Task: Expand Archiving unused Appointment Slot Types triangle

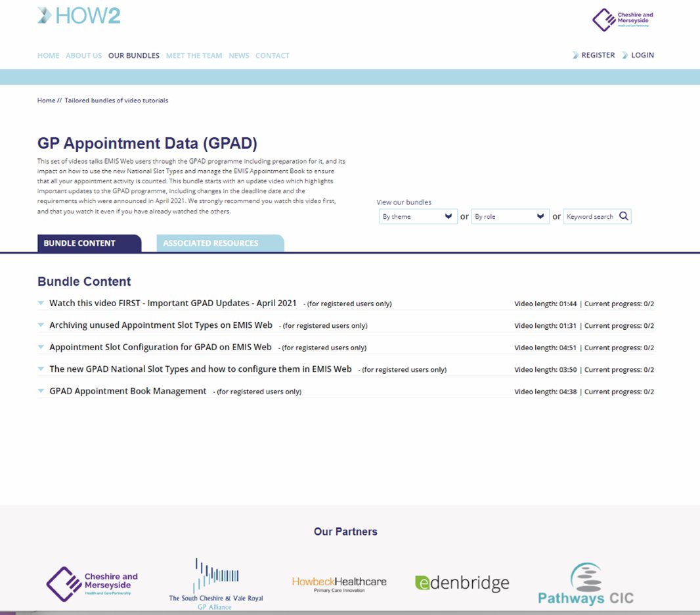Action: [x=41, y=325]
